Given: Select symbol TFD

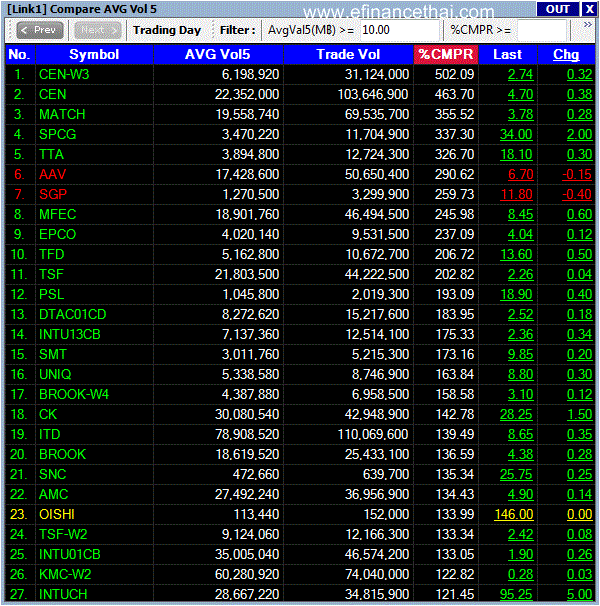Looking at the screenshot, I should tap(51, 255).
